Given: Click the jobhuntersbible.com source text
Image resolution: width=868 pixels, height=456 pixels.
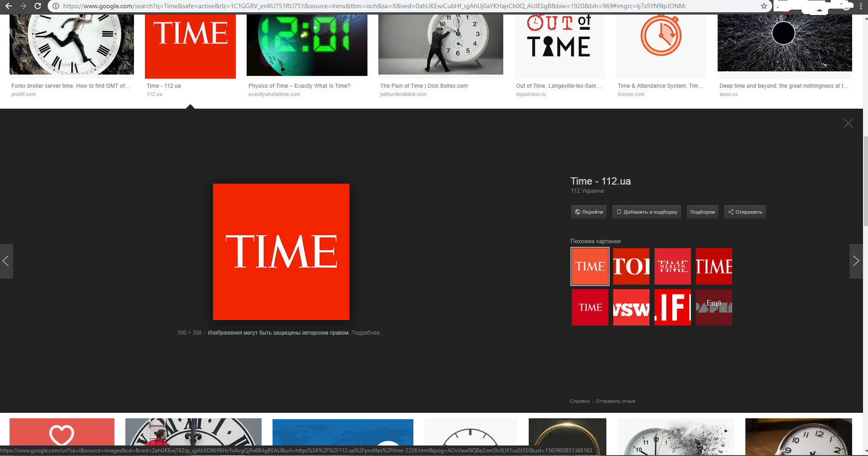Looking at the screenshot, I should 403,95.
